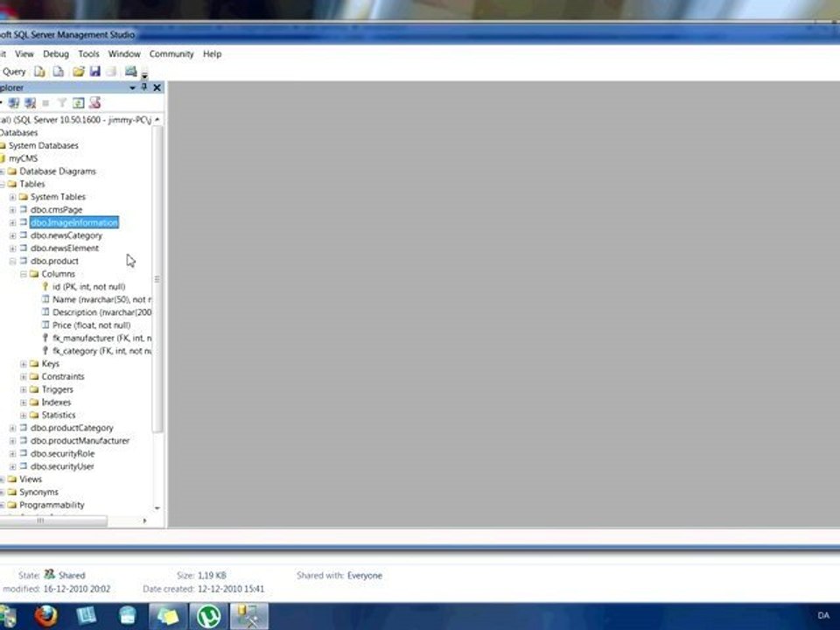Select the Programmability folder
This screenshot has height=630, width=840.
pos(52,505)
